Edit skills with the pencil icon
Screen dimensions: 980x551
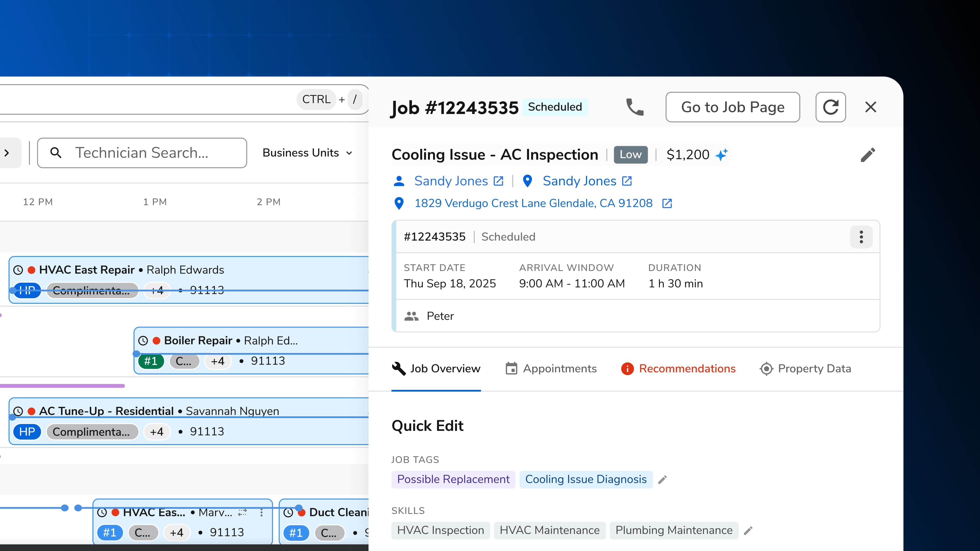pyautogui.click(x=748, y=531)
